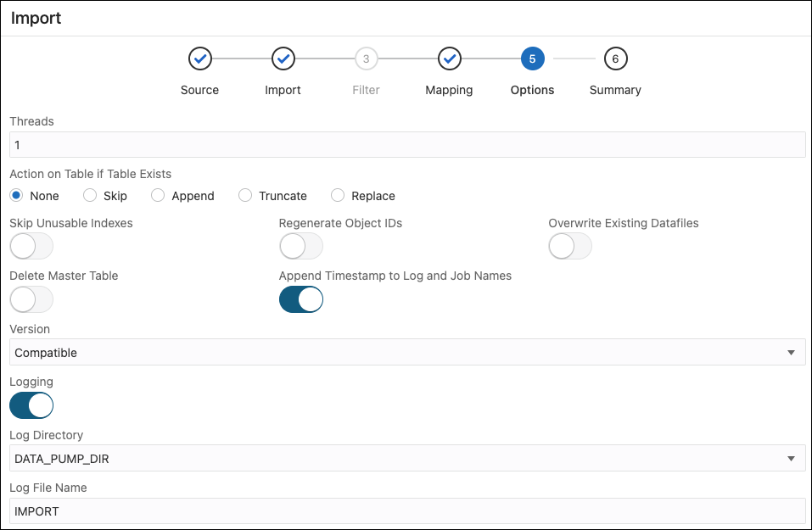Select the Truncate radio button
This screenshot has width=812, height=530.
[245, 195]
